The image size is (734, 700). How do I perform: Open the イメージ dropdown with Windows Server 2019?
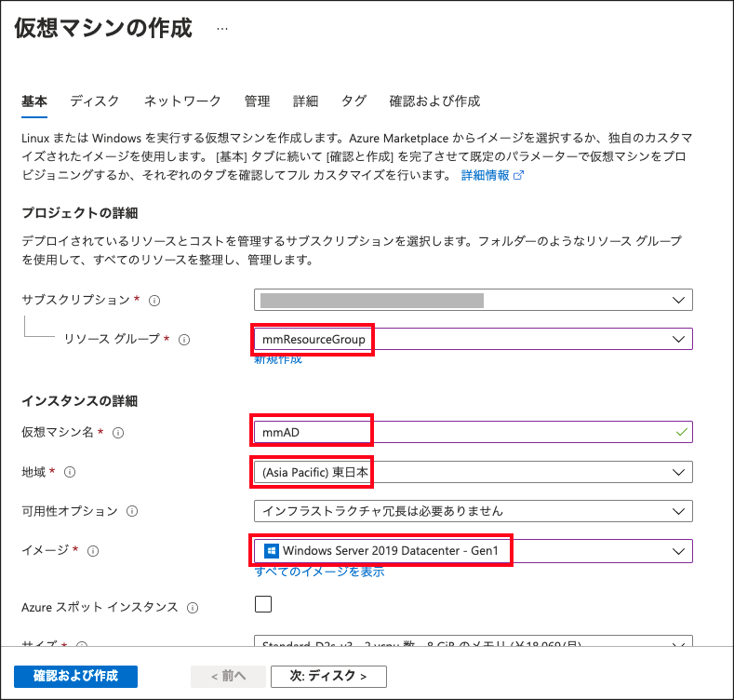tap(474, 551)
